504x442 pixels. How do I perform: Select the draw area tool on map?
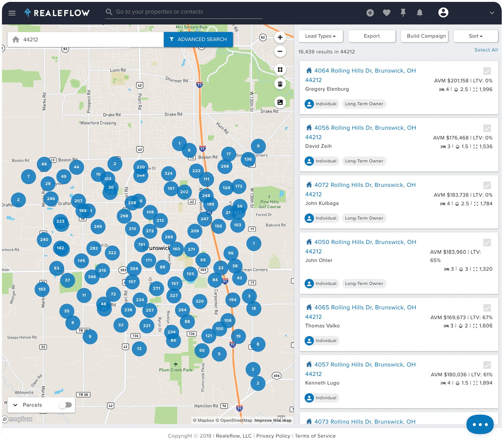click(280, 70)
